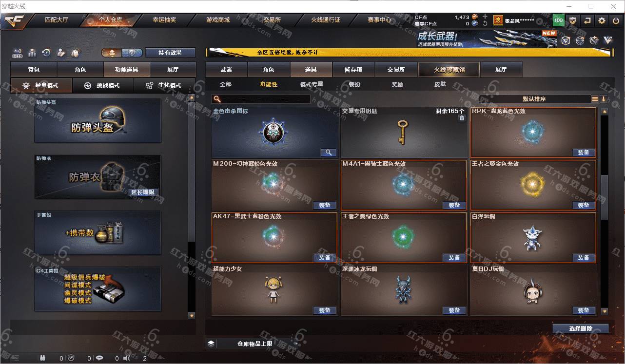Click the refresh icon beside 赛季CF点

tap(485, 23)
